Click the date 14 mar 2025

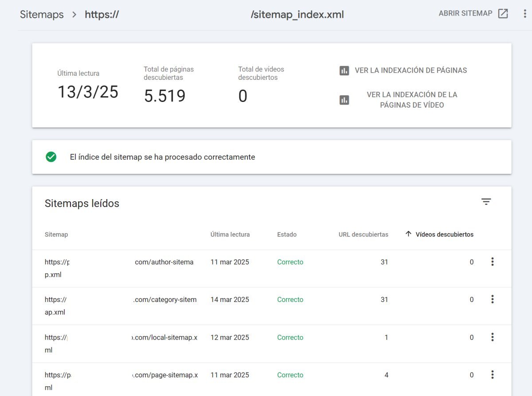(x=230, y=300)
